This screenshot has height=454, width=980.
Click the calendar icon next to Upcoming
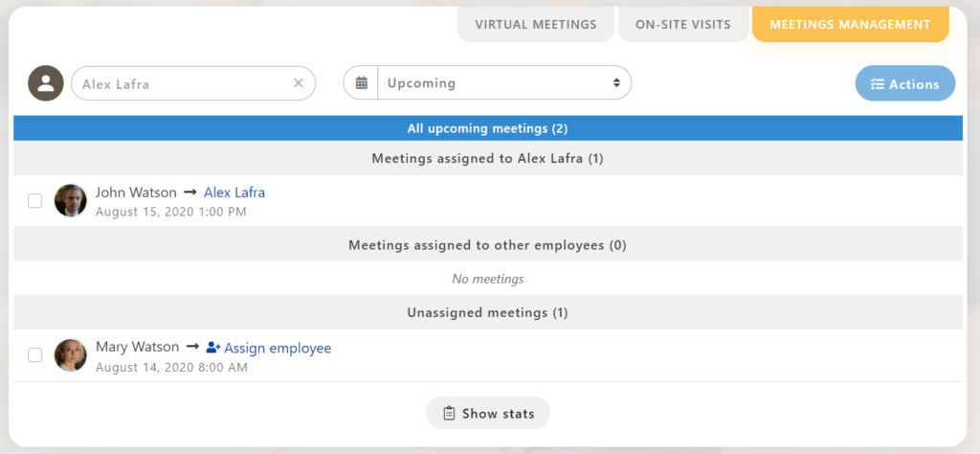pos(362,83)
